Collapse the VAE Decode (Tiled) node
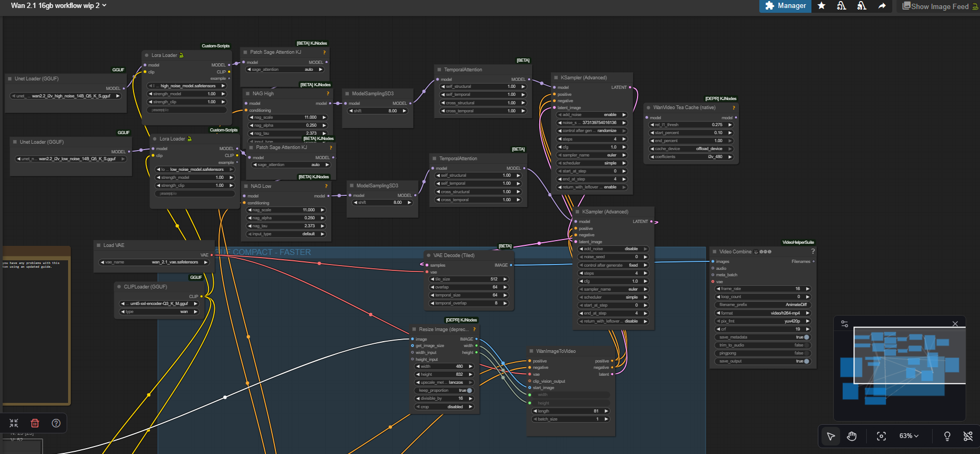 tap(428, 255)
